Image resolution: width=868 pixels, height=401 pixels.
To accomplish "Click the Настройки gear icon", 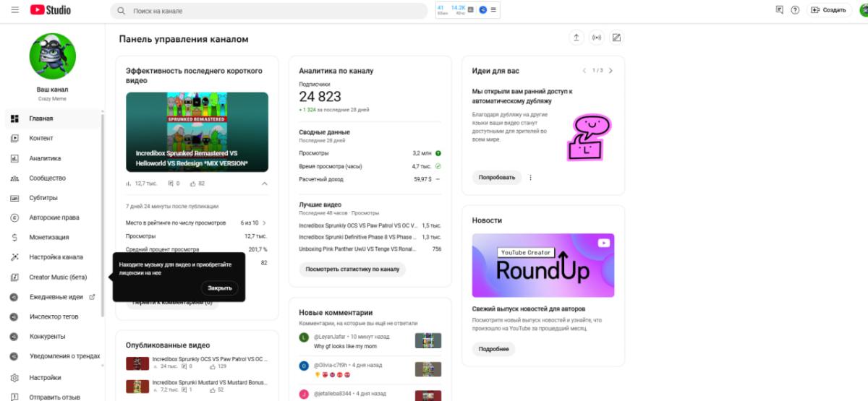I will click(x=14, y=378).
